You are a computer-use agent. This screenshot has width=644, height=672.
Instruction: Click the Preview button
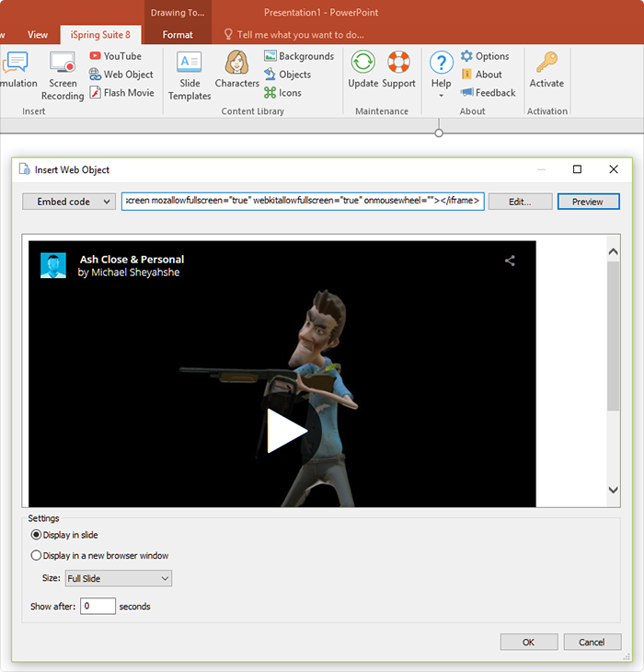click(x=588, y=202)
